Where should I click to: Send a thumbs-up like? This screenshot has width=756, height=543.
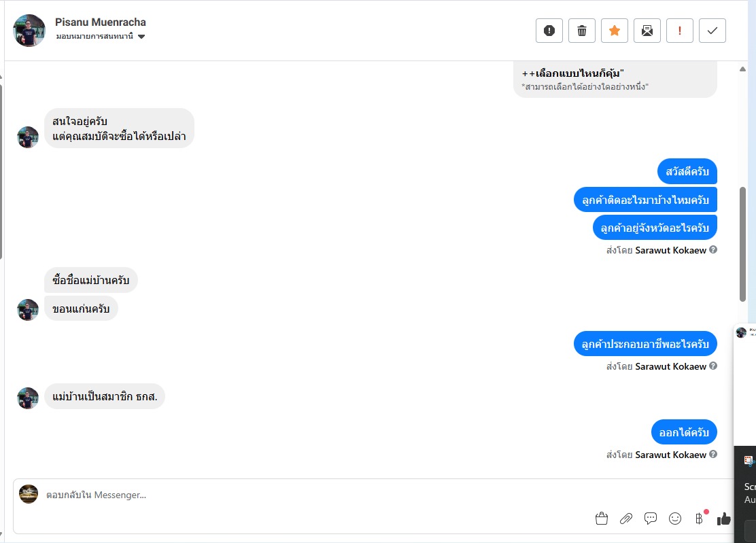[723, 519]
